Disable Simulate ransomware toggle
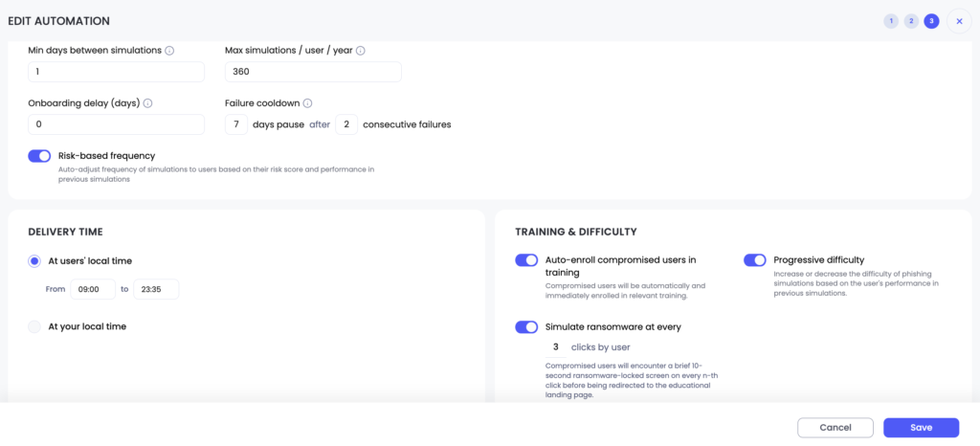980x446 pixels. point(526,327)
